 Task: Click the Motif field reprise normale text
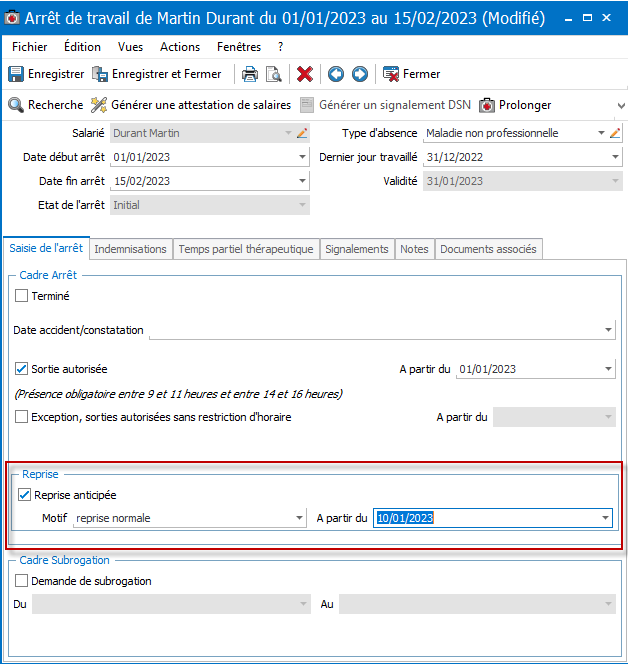click(113, 518)
